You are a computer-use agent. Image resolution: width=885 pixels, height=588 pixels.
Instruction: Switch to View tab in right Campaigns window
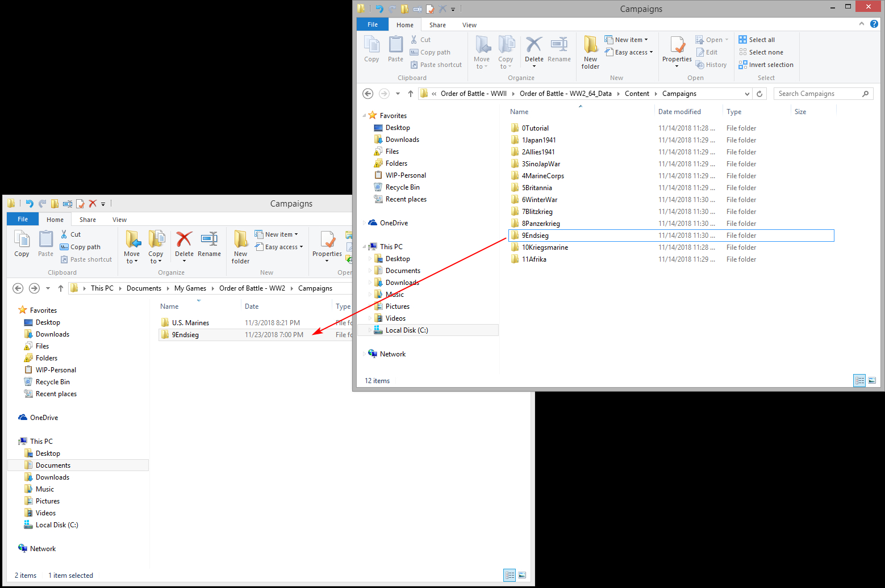coord(469,25)
